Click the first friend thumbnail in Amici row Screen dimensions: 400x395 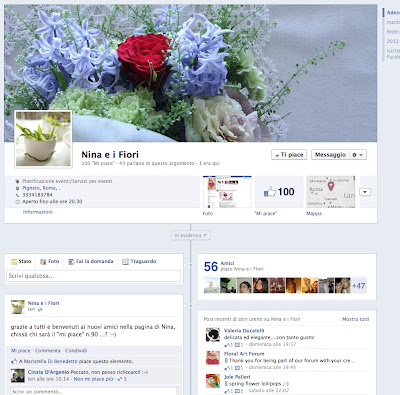click(x=211, y=286)
